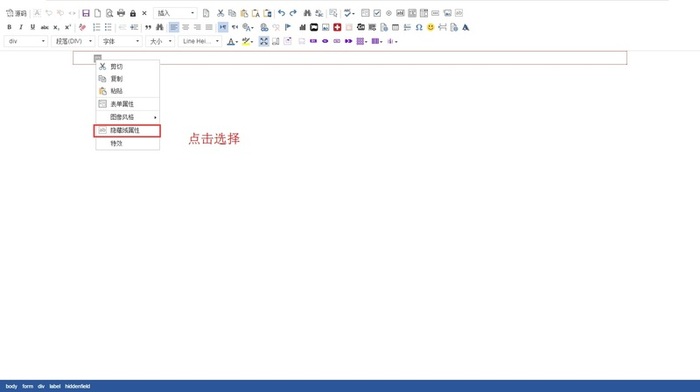The image size is (700, 392).
Task: Insert a checkbox form element
Action: (x=377, y=13)
